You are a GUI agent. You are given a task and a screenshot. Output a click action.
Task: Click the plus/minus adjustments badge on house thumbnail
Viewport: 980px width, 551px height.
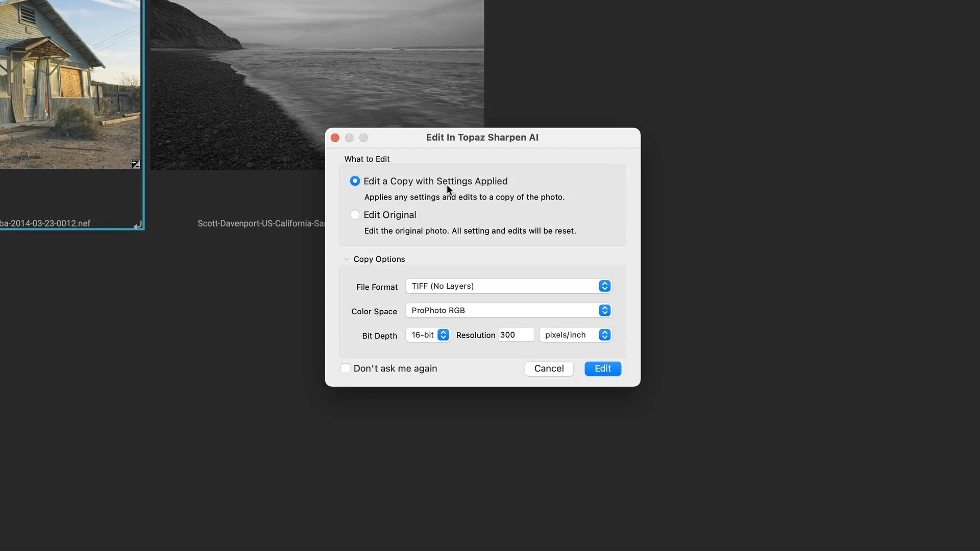[x=135, y=164]
